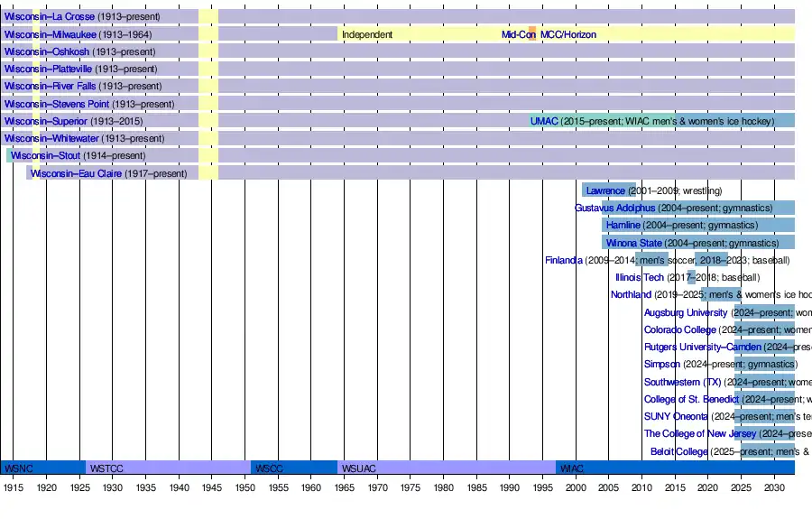
Task: Open Wisconsin–Stevens Point page link
Action: click(x=57, y=104)
